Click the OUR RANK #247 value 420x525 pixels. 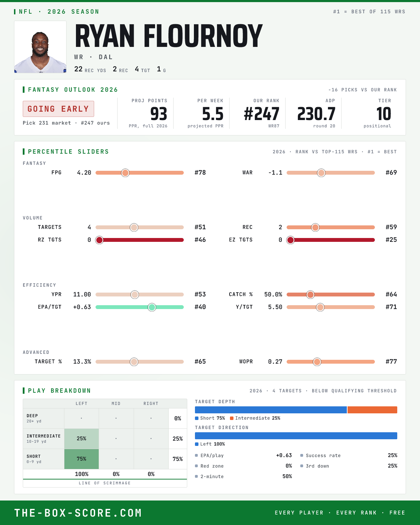tap(261, 114)
